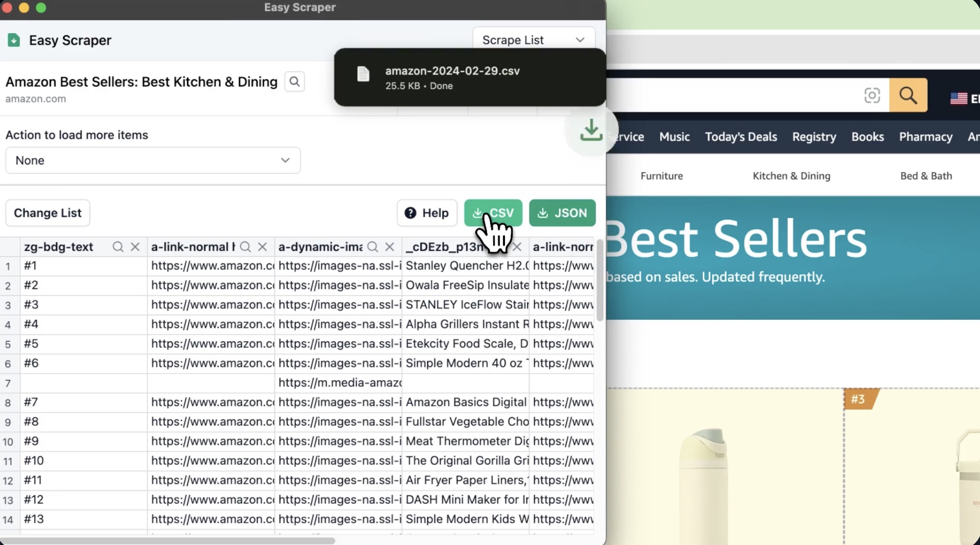Select Kitchen & Dining category tab
This screenshot has width=980, height=545.
point(791,176)
